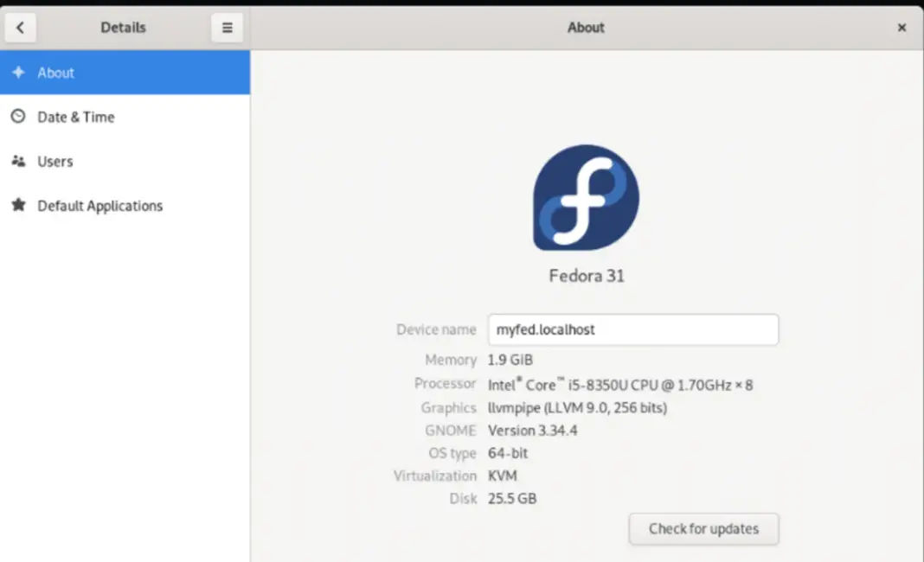924x562 pixels.
Task: Click the Fedora logo
Action: 586,197
